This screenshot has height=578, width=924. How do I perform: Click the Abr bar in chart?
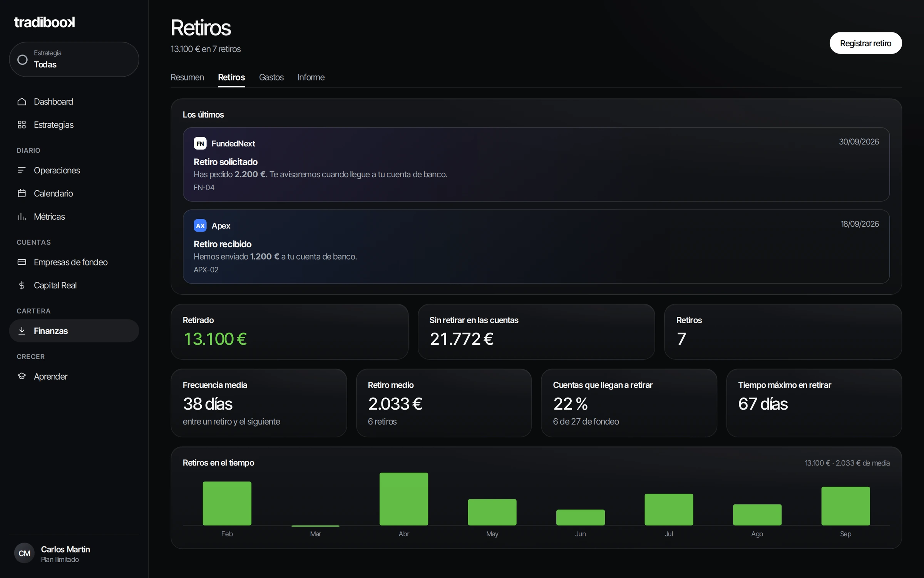pyautogui.click(x=403, y=499)
